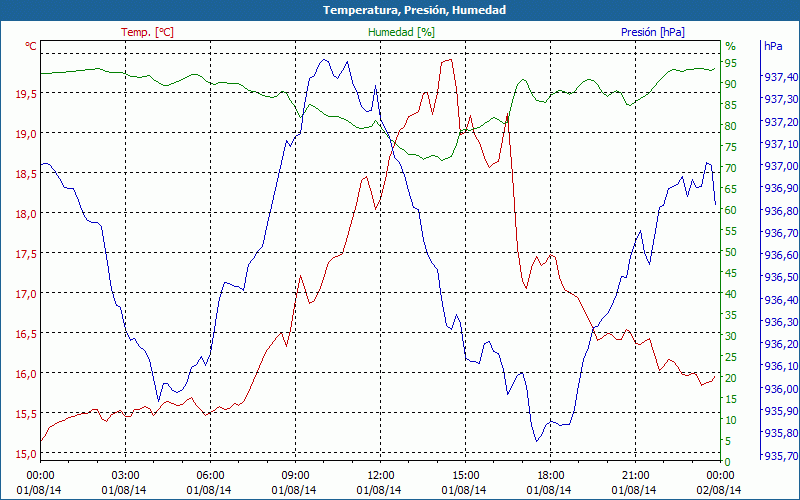The height and width of the screenshot is (500, 800).
Task: Click humidity axis value 30
Action: [x=731, y=336]
